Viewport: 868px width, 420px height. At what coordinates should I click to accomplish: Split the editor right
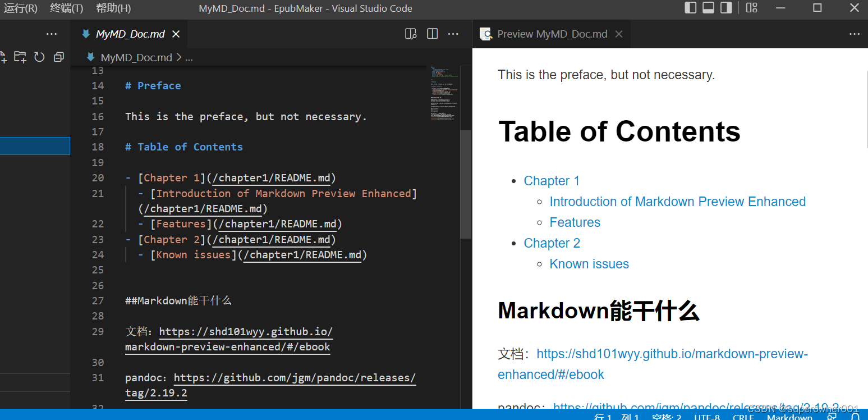pyautogui.click(x=432, y=34)
